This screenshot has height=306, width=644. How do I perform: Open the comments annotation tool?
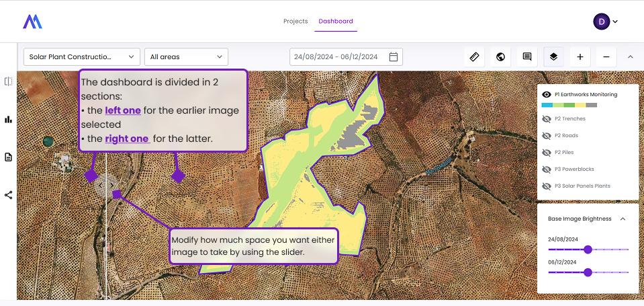point(527,56)
